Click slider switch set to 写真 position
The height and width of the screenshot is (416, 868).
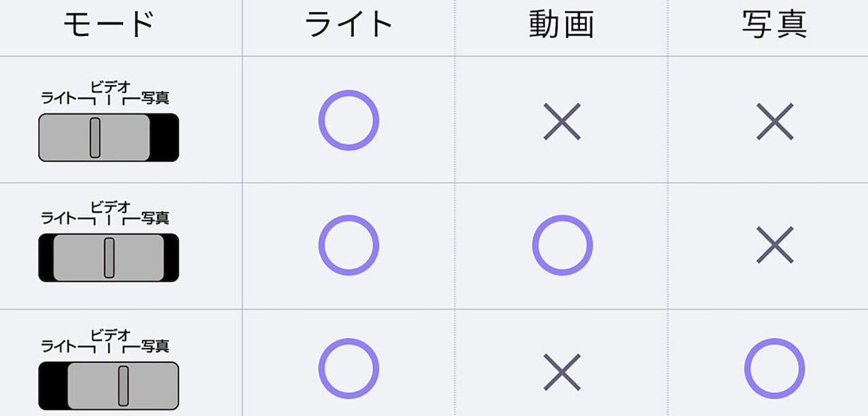[108, 385]
